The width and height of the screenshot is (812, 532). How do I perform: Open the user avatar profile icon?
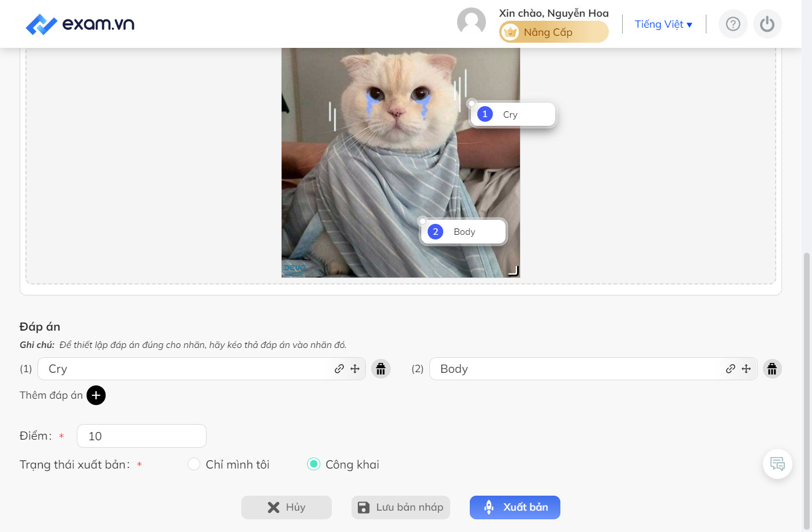(x=472, y=22)
